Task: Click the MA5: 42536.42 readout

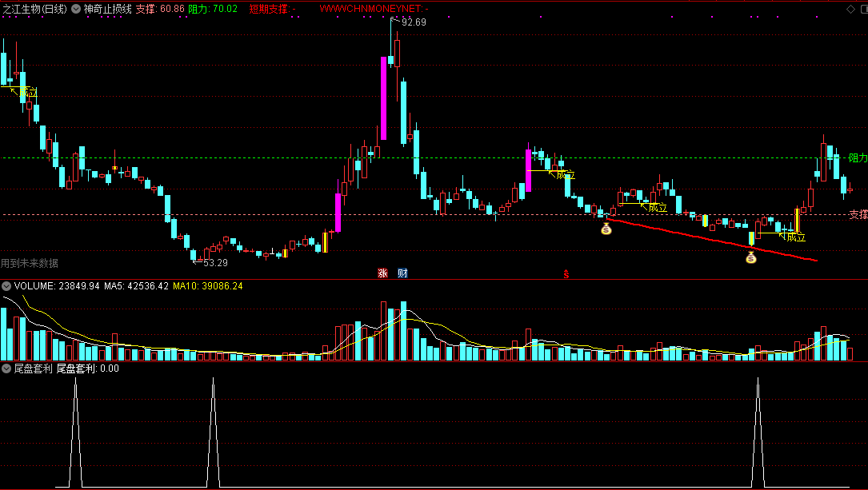Action: 136,286
